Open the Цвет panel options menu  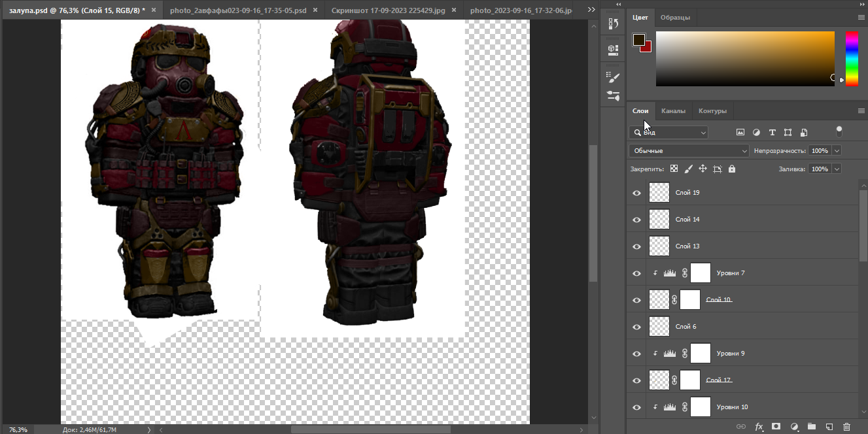[x=861, y=18]
